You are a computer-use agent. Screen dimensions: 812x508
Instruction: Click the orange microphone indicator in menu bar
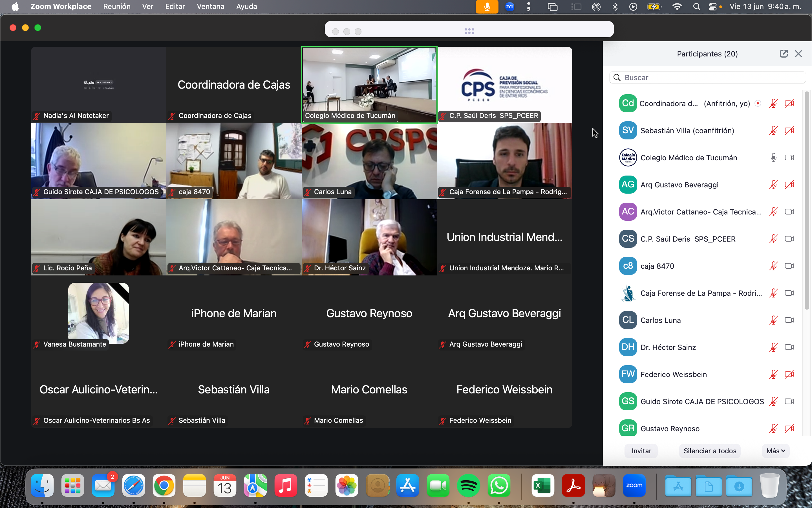point(487,6)
